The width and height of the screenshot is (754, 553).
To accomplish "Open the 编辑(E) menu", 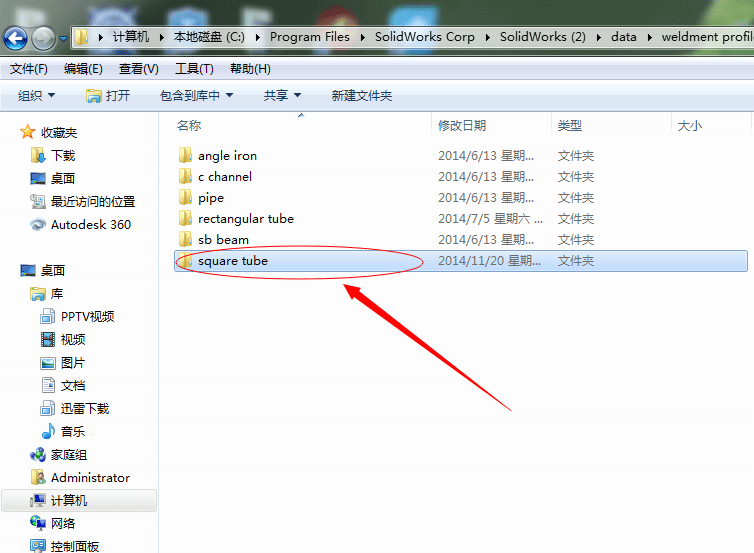I will (x=83, y=69).
